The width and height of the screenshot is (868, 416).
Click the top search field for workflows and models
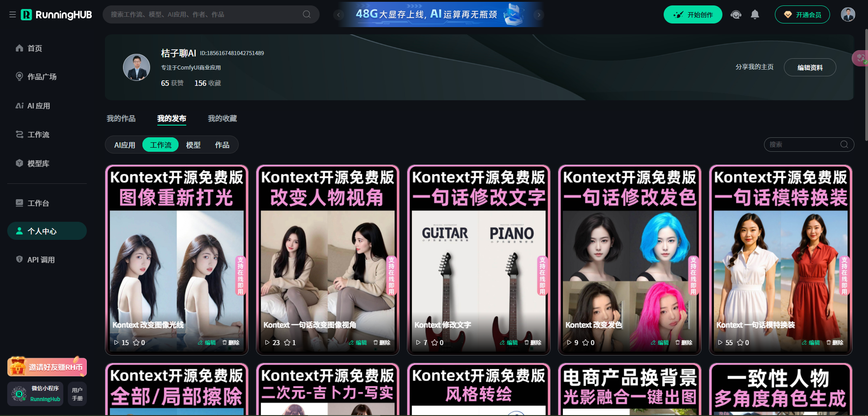coord(211,14)
